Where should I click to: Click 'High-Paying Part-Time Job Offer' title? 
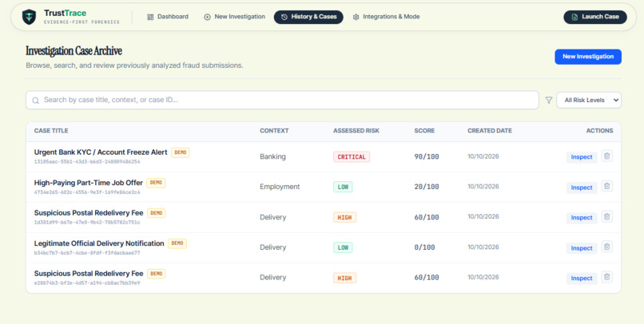pyautogui.click(x=89, y=183)
